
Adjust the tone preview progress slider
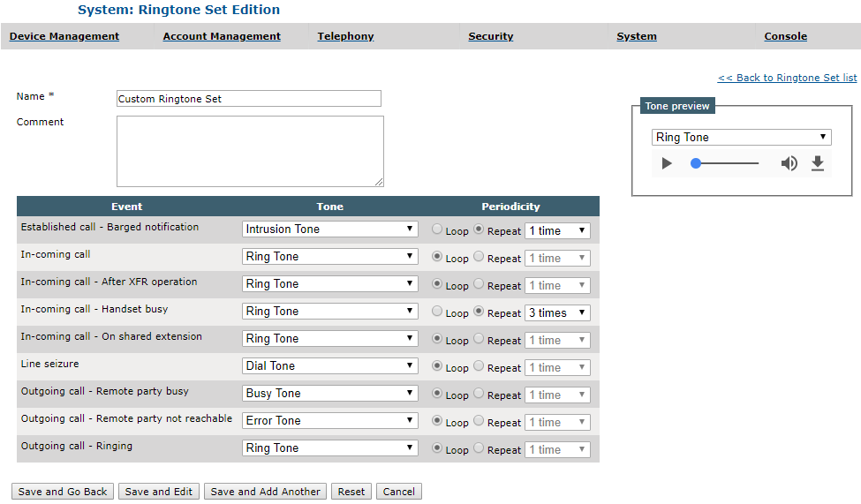(725, 163)
